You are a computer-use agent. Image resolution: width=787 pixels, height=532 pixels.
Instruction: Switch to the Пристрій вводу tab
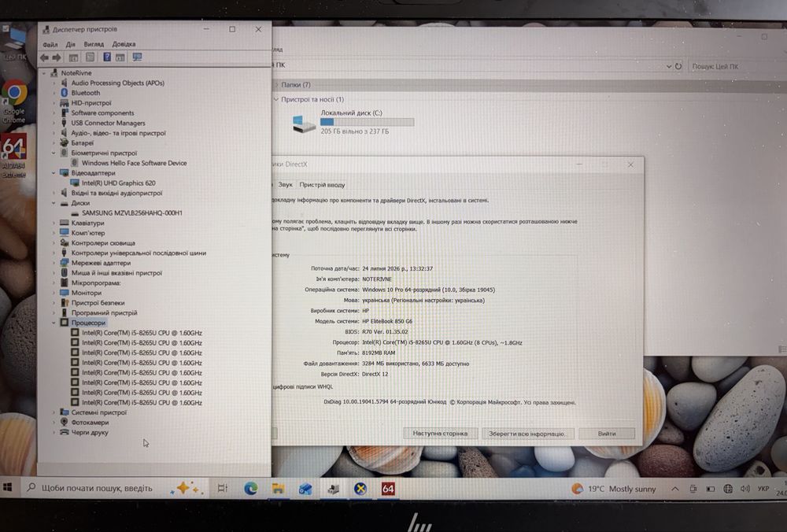coord(322,185)
